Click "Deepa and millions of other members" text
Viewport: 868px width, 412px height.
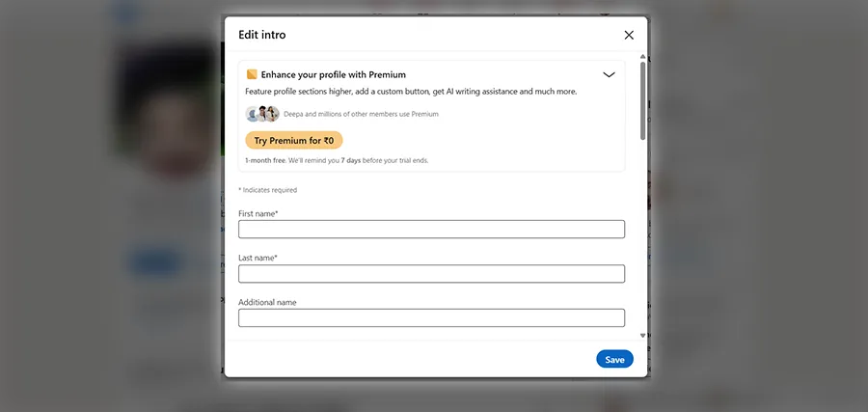tap(361, 114)
